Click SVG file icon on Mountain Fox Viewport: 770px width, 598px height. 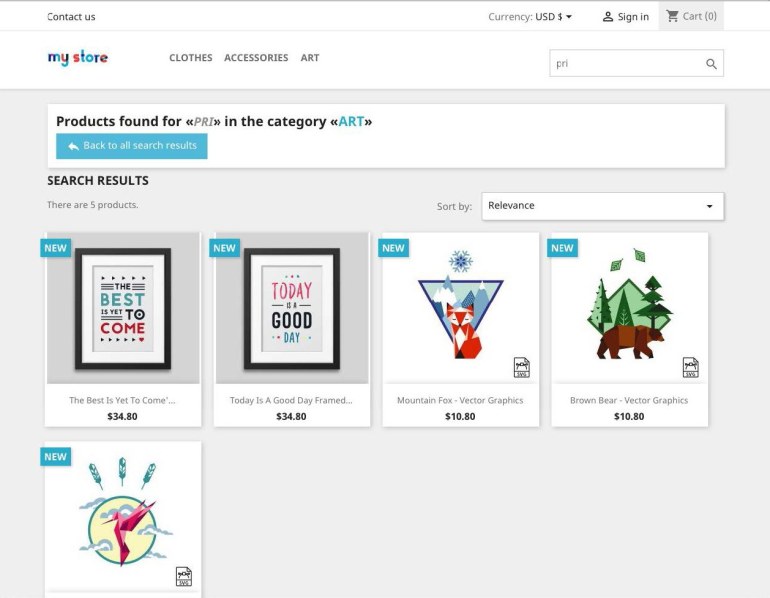pyautogui.click(x=522, y=367)
